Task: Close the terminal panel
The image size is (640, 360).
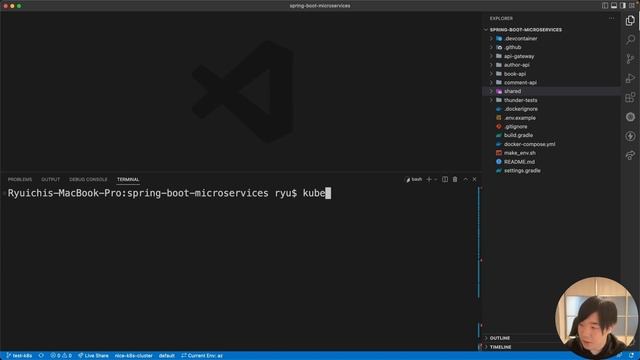Action: [x=474, y=179]
